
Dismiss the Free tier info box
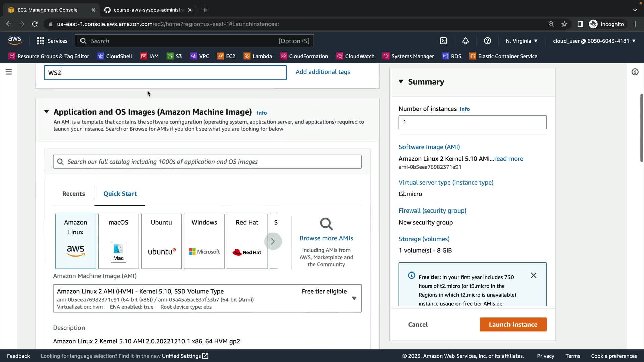(533, 275)
